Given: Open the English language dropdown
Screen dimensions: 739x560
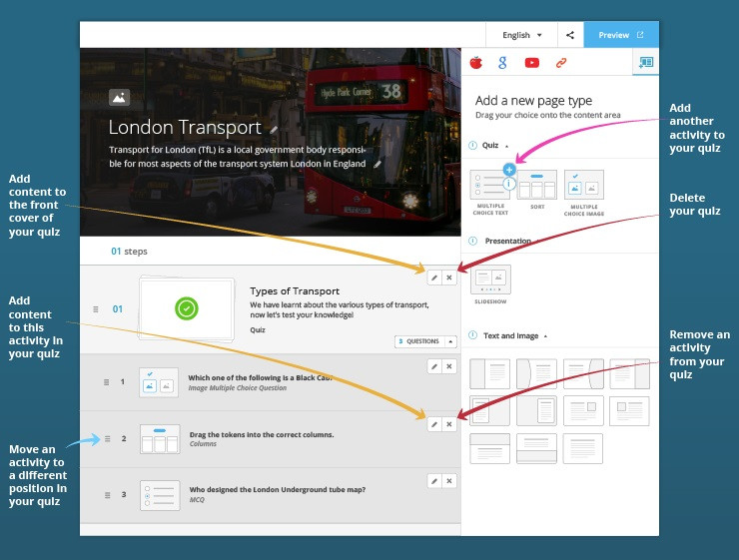Looking at the screenshot, I should pos(521,35).
